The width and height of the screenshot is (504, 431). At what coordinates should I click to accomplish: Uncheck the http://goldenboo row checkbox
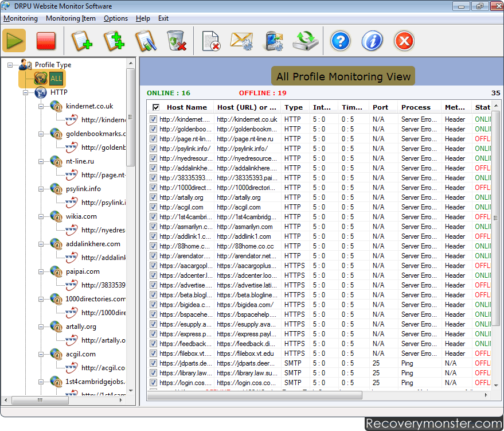click(x=153, y=129)
